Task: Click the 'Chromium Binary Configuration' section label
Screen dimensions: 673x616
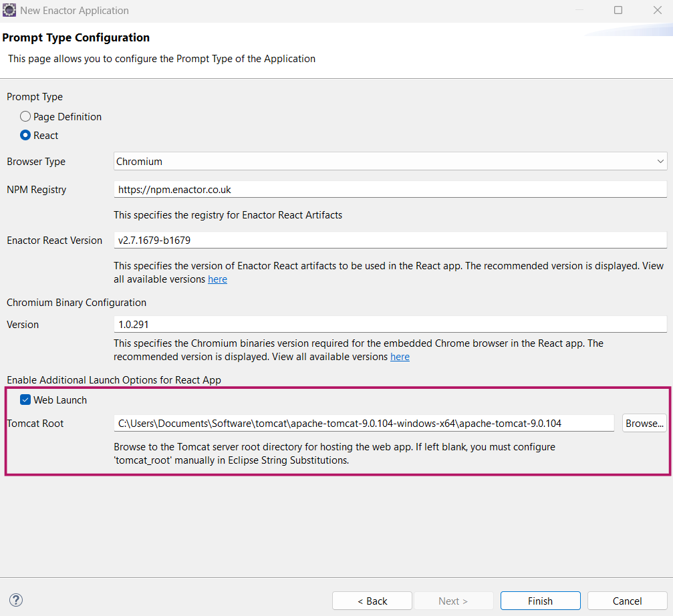Action: point(76,303)
